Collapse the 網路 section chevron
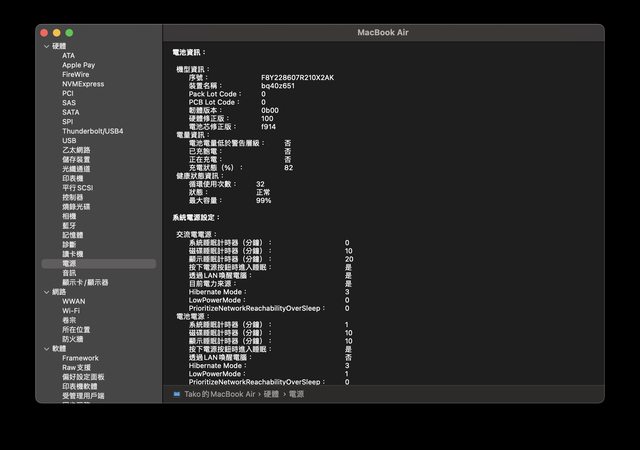 tap(45, 292)
